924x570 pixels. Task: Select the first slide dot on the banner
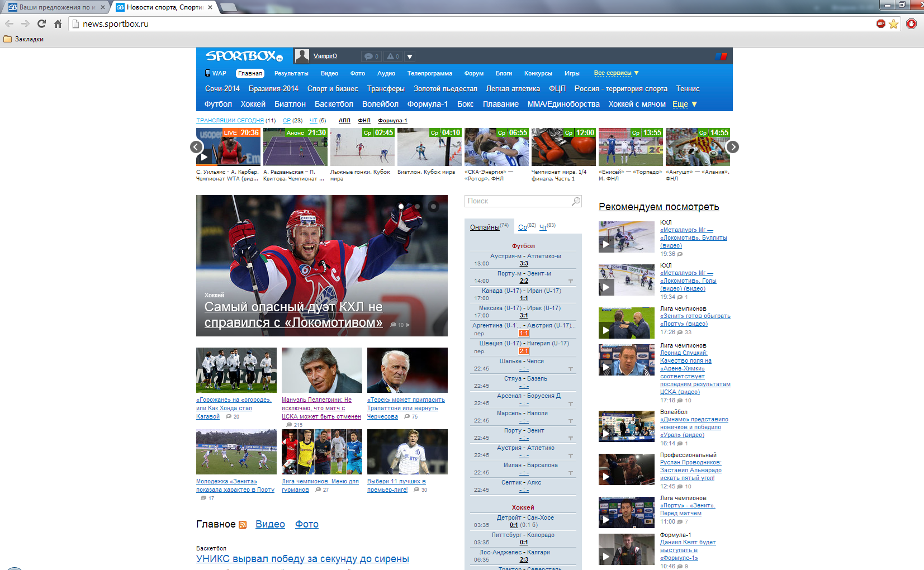pos(401,206)
